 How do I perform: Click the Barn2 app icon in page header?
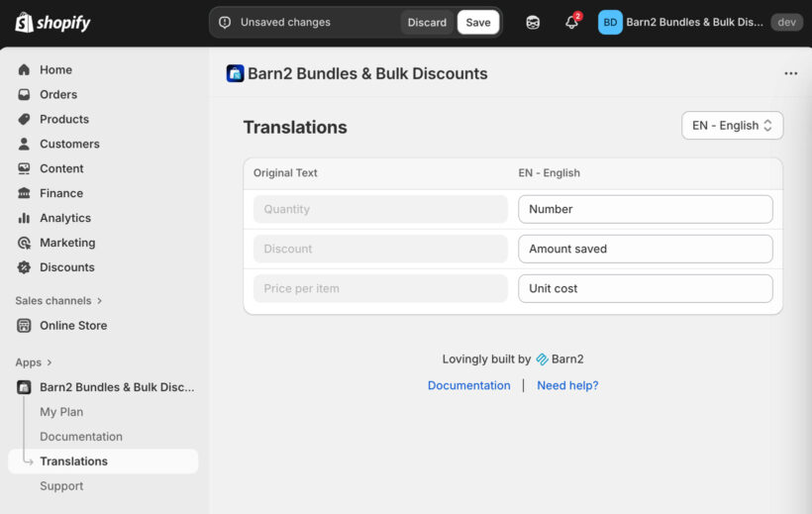[235, 73]
